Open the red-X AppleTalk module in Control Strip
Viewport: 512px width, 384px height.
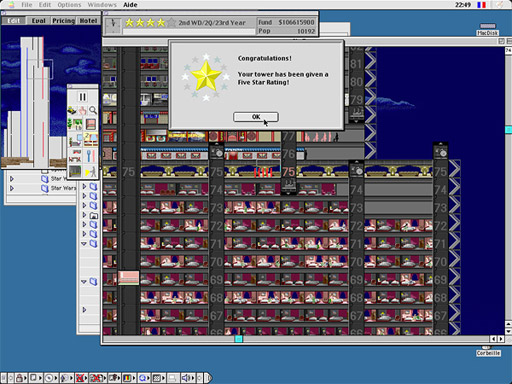(81, 378)
